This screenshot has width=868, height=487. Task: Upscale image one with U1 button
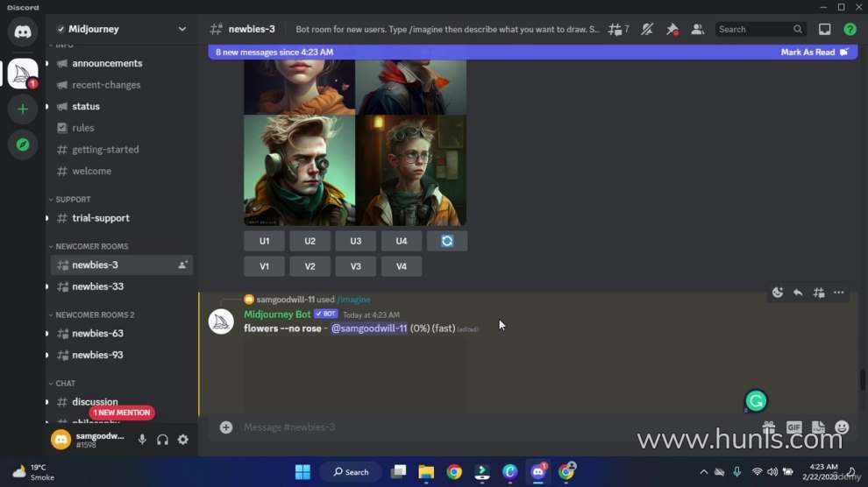point(264,241)
